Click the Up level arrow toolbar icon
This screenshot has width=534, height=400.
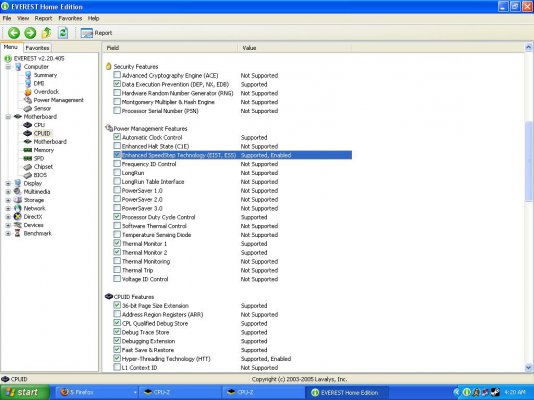coord(47,33)
